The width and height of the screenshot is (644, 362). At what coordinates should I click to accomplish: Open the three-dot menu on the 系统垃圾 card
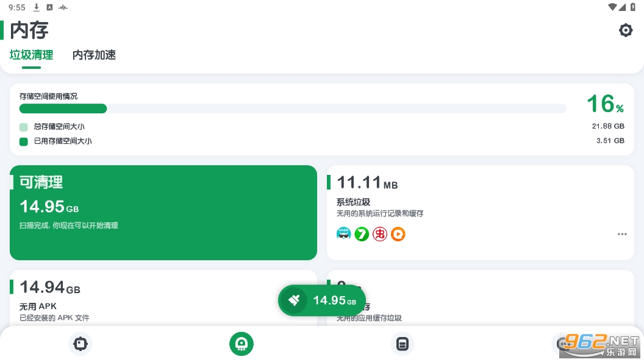622,233
